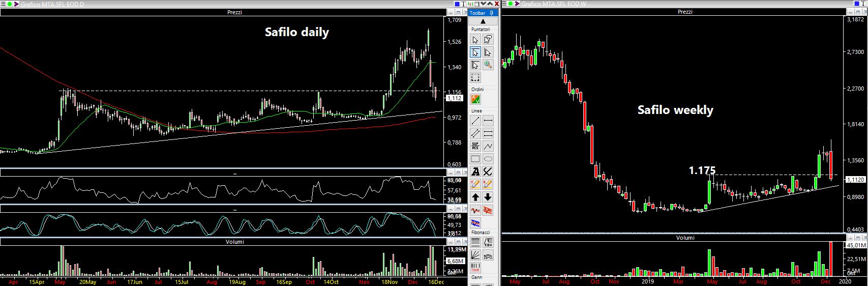Select the delete drawing X tool
Viewport: 868px width, 286px height.
(488, 171)
